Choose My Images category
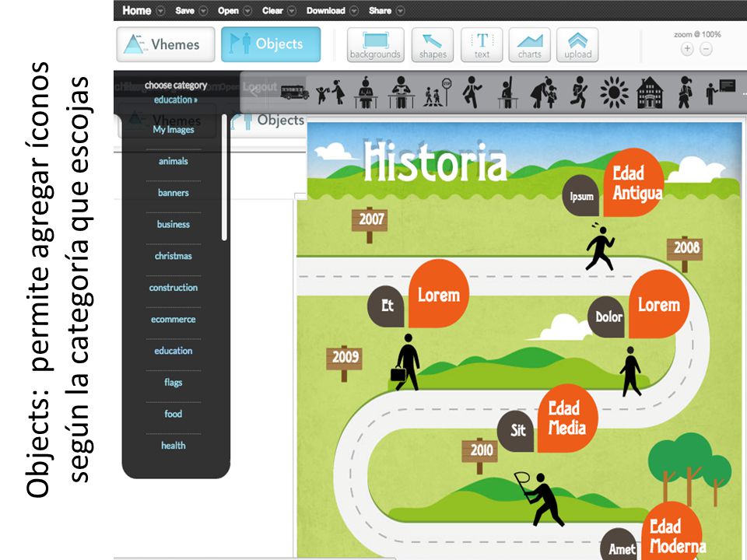747x560 pixels. (173, 130)
